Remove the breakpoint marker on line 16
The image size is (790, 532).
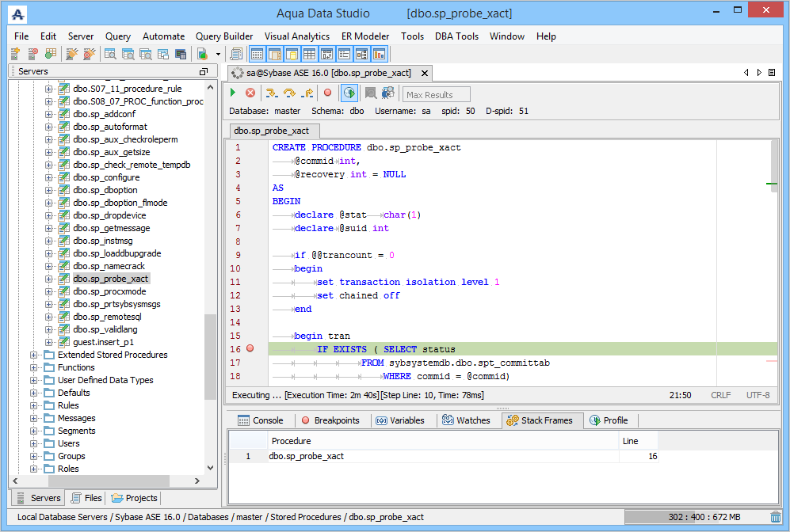[x=250, y=349]
